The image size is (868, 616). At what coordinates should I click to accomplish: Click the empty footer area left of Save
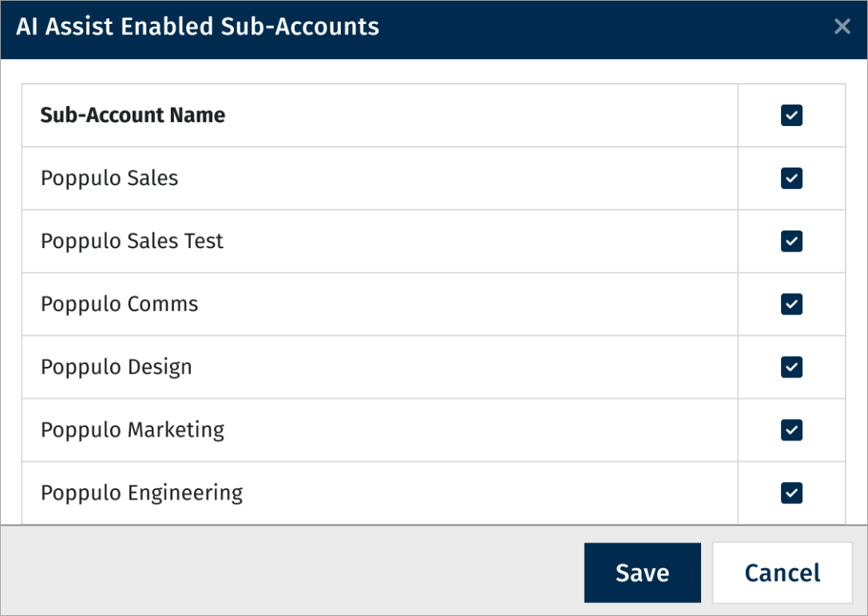[287, 573]
